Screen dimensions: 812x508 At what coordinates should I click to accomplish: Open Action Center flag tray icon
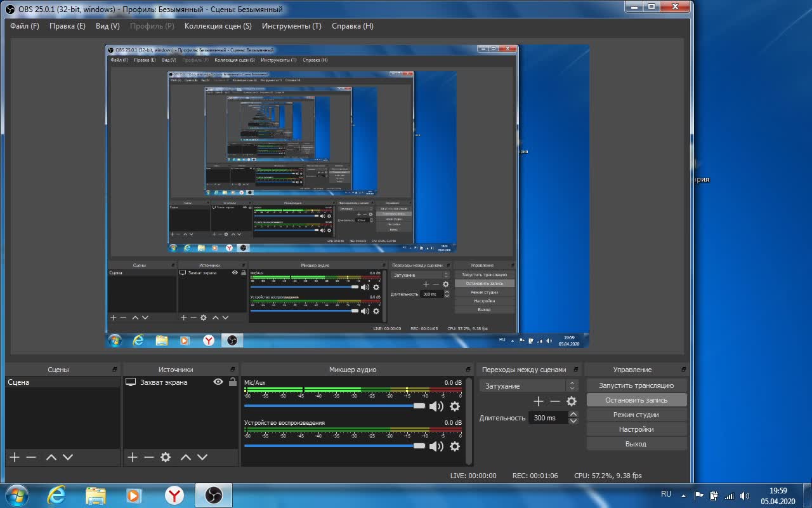pyautogui.click(x=699, y=496)
